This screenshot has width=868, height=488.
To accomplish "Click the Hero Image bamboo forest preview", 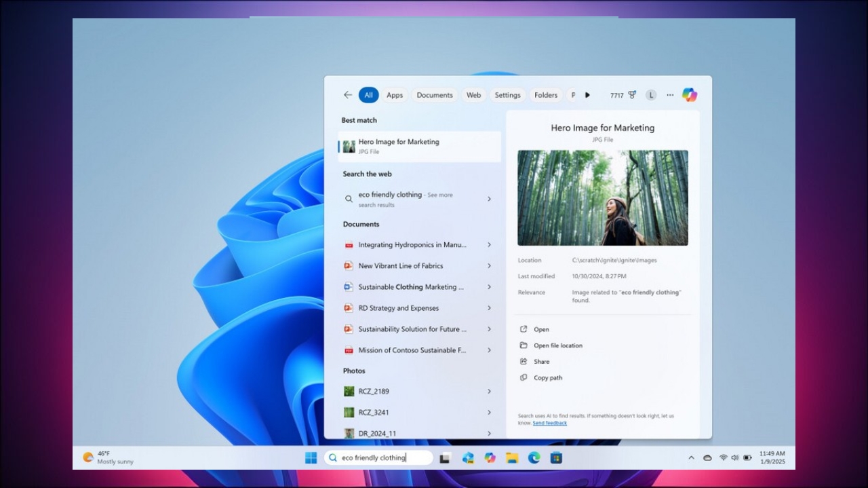I will coord(602,198).
